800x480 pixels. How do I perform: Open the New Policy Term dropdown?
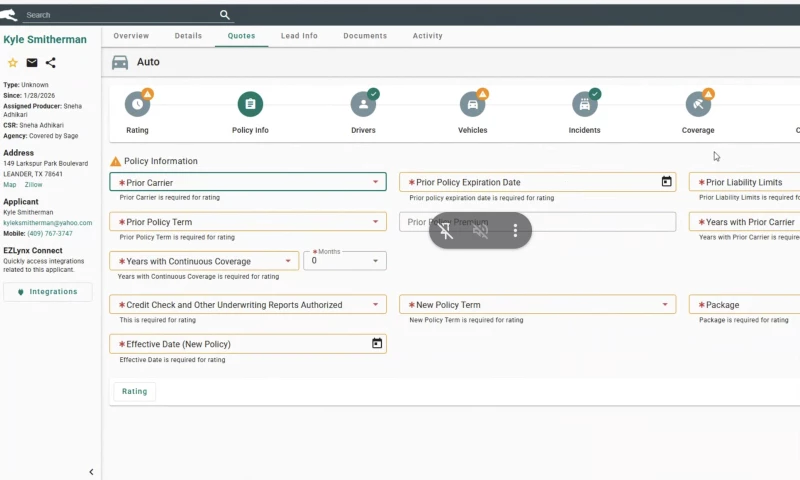click(x=666, y=305)
